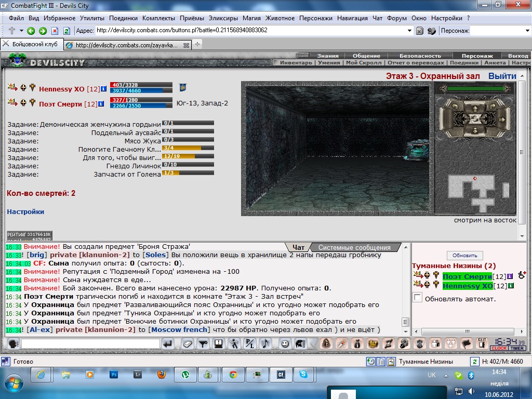This screenshot has width=532, height=399.
Task: Open the Навигация menu
Action: [x=352, y=18]
